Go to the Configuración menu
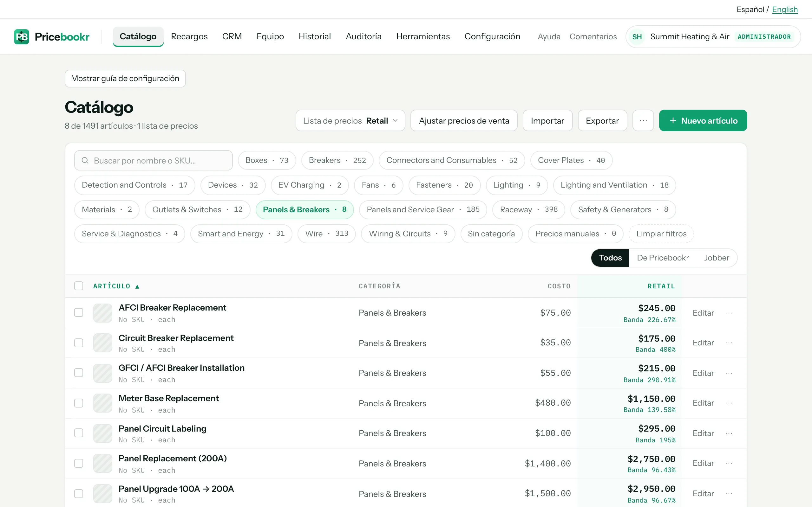812x507 pixels. 492,36
